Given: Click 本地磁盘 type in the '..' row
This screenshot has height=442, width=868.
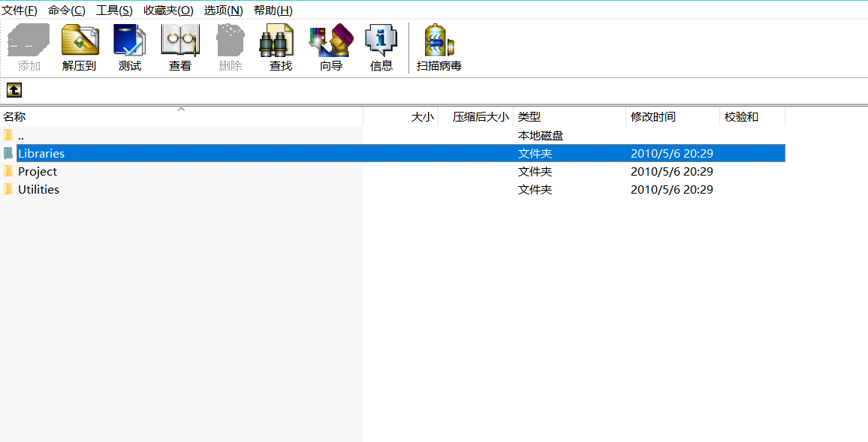Looking at the screenshot, I should click(x=541, y=135).
